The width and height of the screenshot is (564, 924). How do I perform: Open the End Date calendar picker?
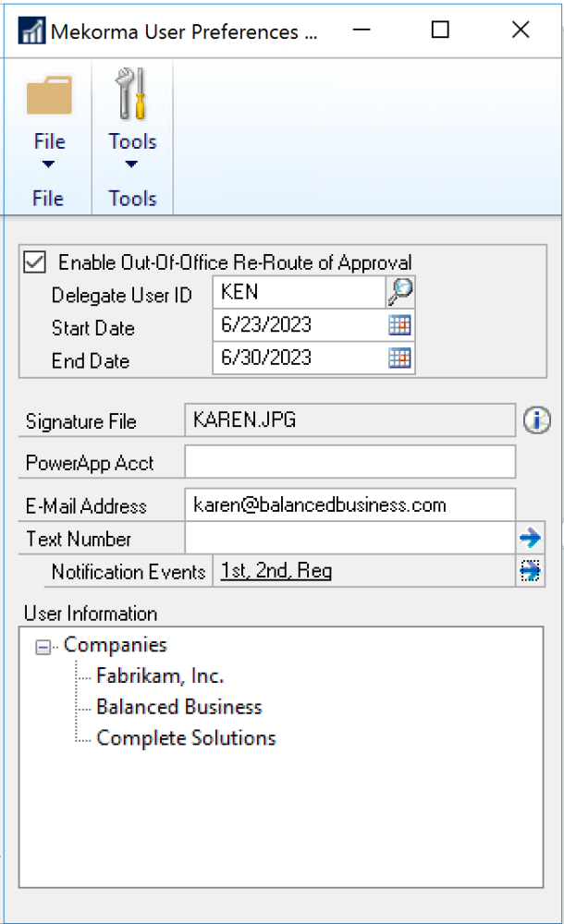tap(400, 358)
